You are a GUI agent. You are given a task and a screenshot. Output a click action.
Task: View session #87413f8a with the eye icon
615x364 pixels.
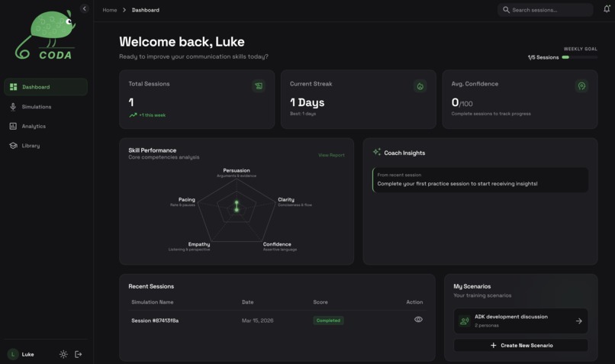[x=418, y=319]
